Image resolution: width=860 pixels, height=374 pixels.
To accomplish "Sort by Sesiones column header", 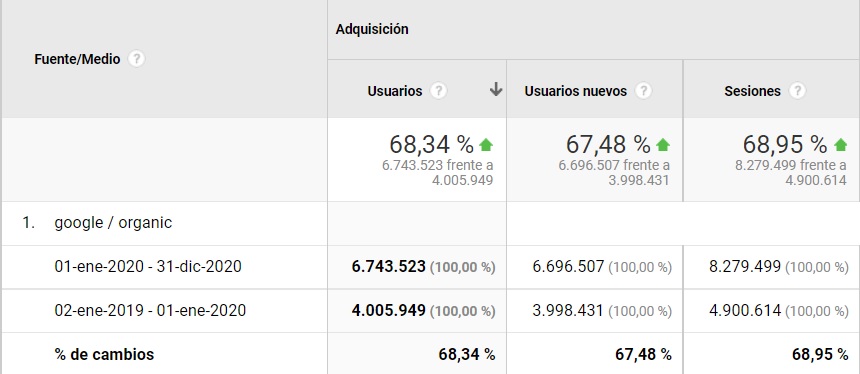I will pos(752,91).
